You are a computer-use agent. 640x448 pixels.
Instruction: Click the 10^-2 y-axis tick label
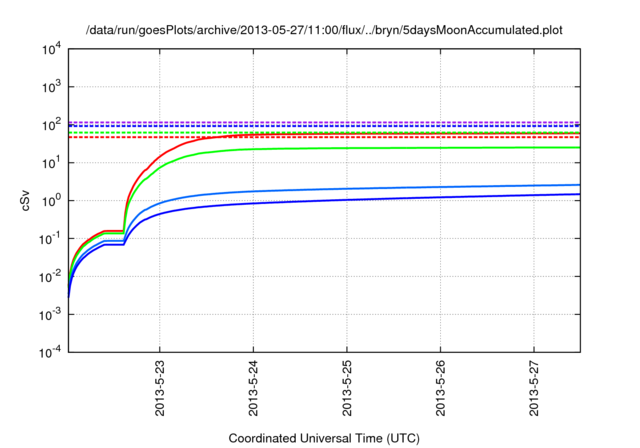click(50, 276)
